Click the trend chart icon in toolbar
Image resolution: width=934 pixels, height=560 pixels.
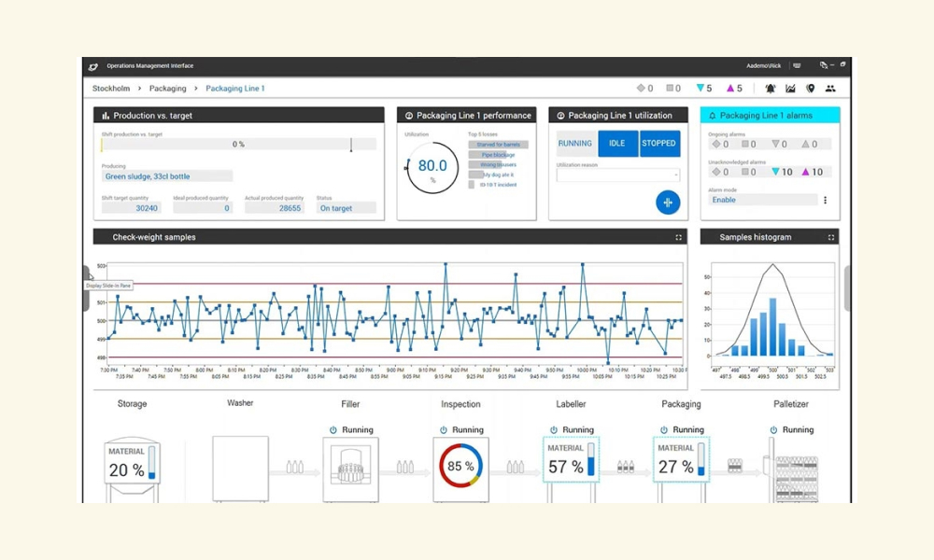[790, 89]
